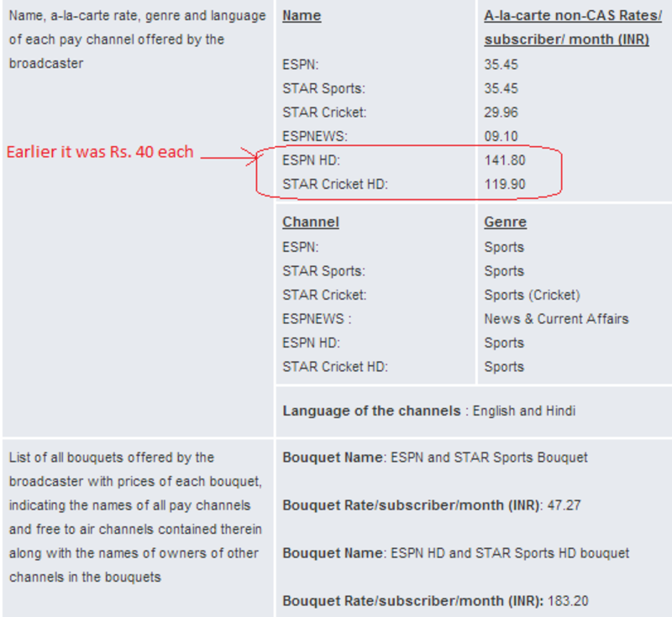Click the ESPNEWS rate 09.10
The width and height of the screenshot is (672, 617).
pyautogui.click(x=501, y=136)
